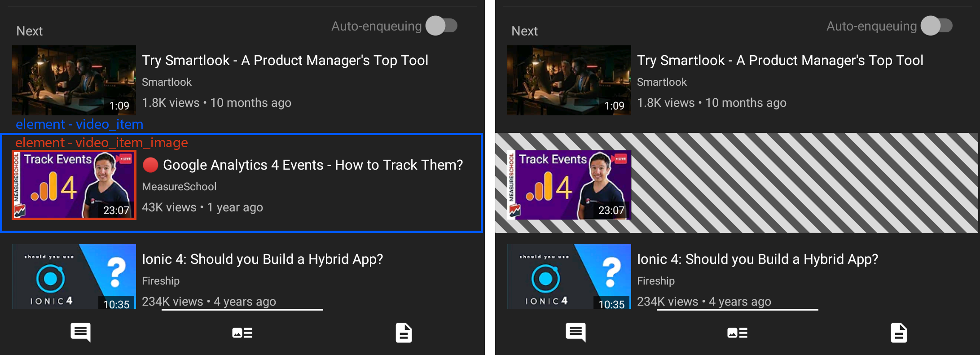Click Smartlook video thumbnail in right panel

click(x=569, y=80)
